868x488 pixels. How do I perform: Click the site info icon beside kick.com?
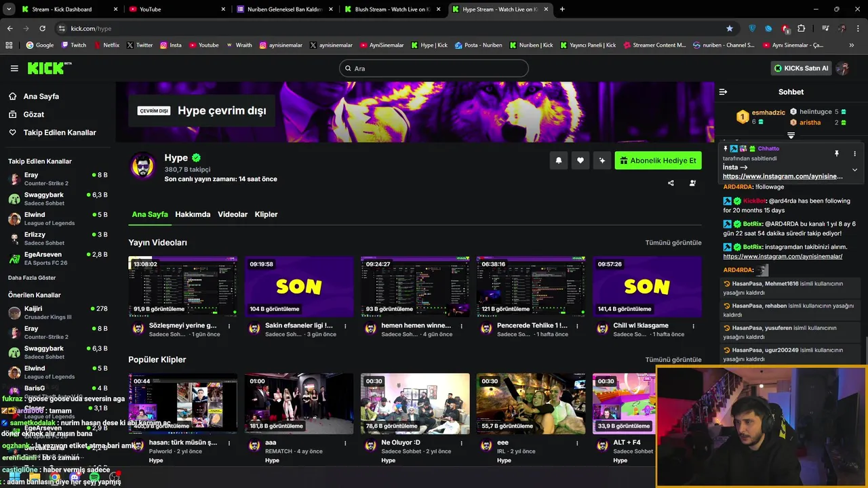coord(62,28)
